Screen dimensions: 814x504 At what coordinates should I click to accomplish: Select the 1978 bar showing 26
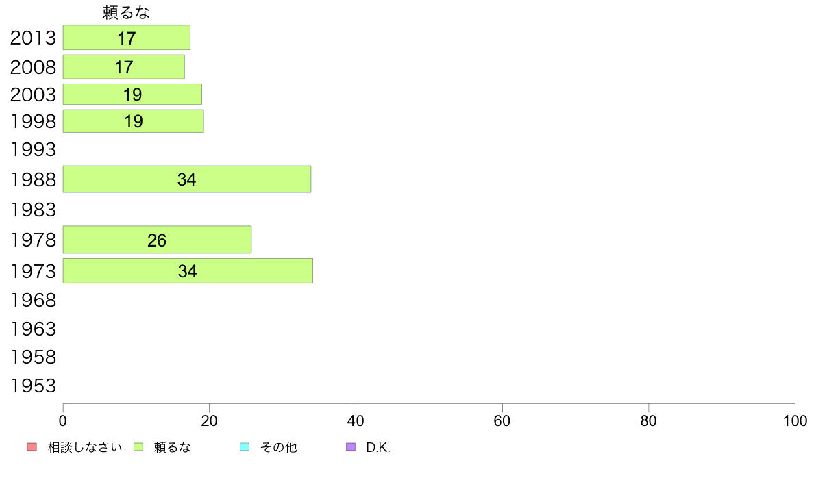pyautogui.click(x=158, y=240)
